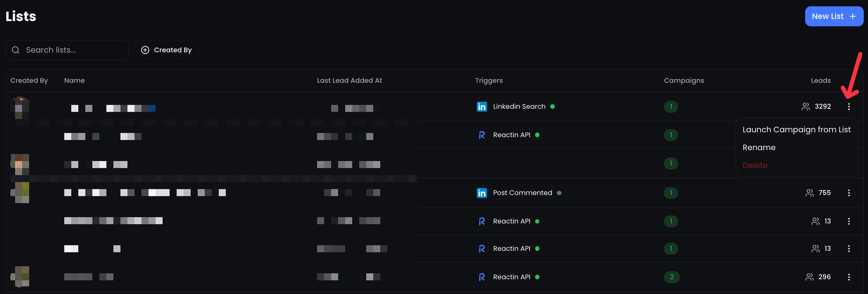Select Launch Campaign from List option
The width and height of the screenshot is (868, 294).
tap(796, 130)
